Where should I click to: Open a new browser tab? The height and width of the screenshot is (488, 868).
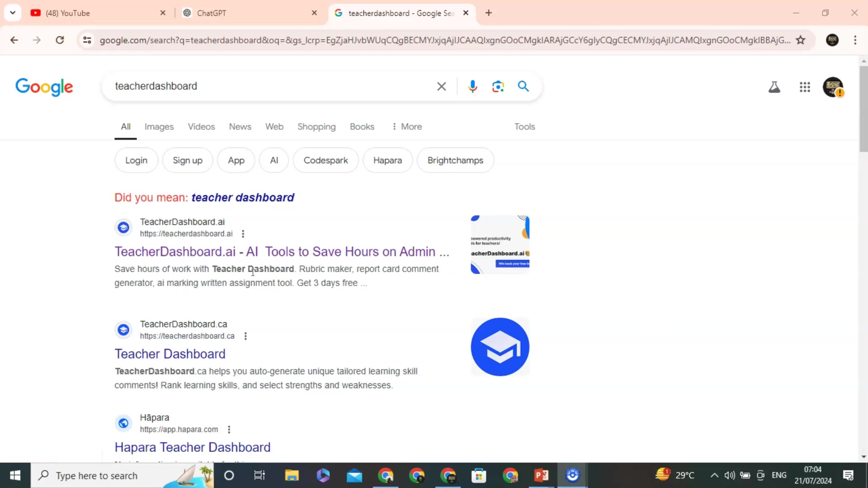[x=489, y=13]
